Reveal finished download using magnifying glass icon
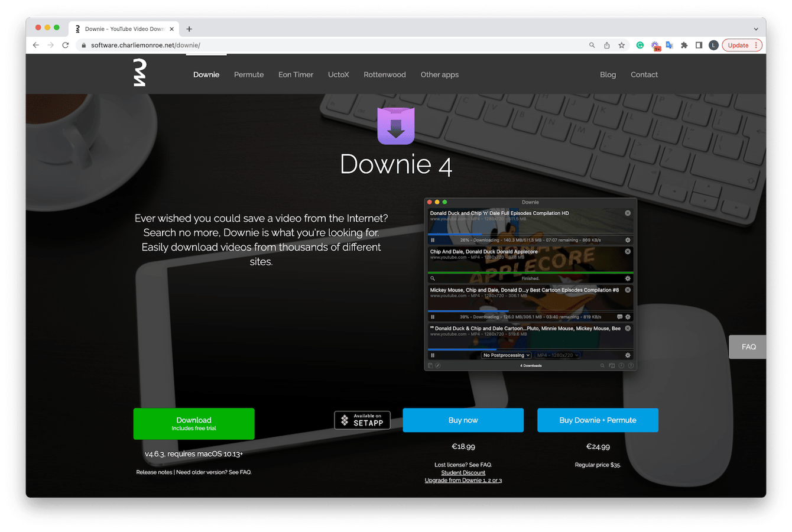This screenshot has width=792, height=532. point(433,278)
